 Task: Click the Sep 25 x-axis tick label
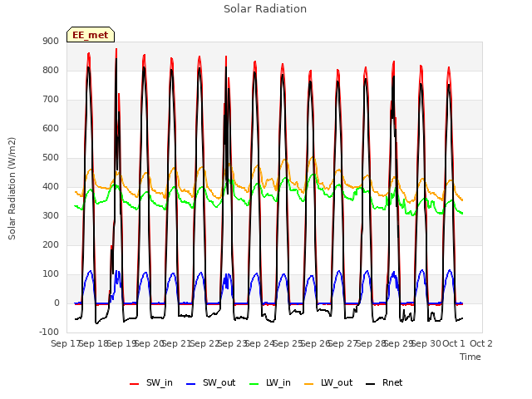tap(288, 343)
